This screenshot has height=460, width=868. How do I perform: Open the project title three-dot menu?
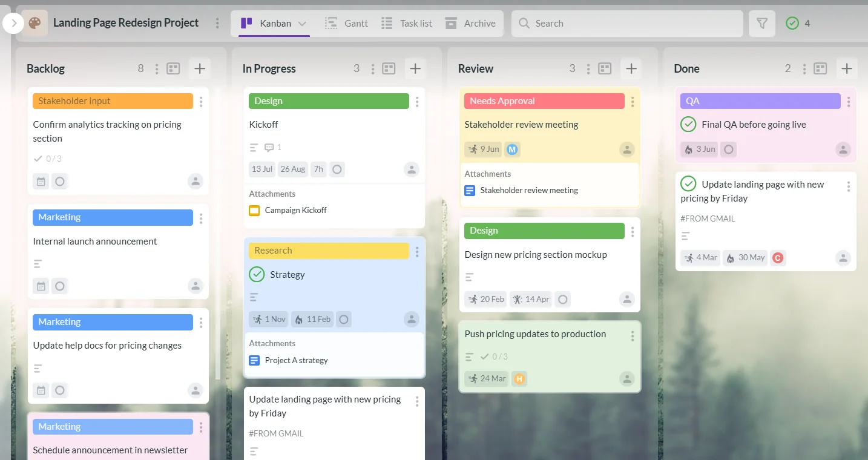(217, 22)
